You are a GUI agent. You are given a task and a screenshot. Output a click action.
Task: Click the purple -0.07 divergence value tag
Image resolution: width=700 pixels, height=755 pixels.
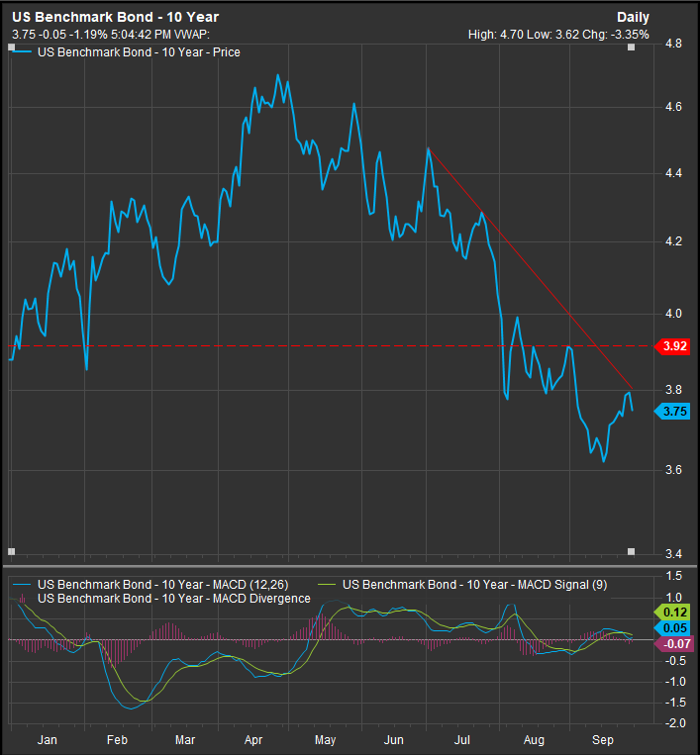point(674,644)
